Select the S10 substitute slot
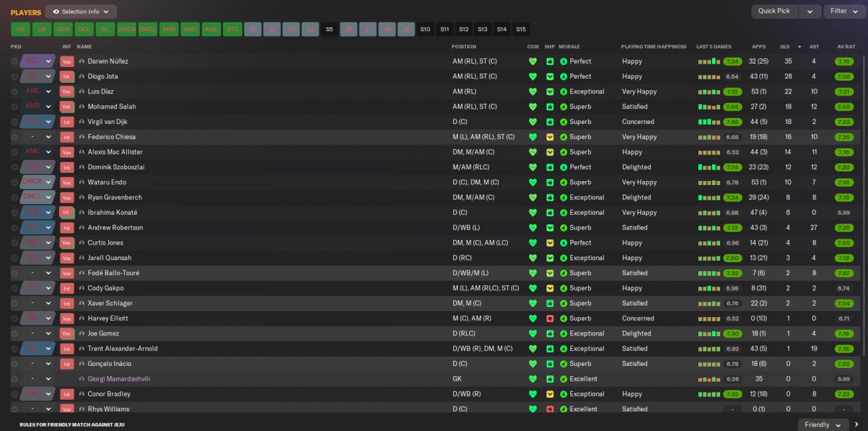868x431 pixels. 425,29
